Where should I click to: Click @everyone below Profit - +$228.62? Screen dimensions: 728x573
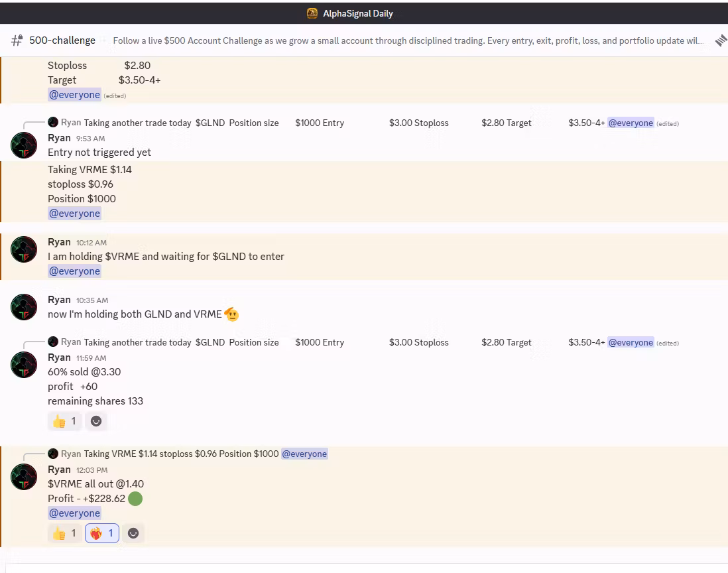[75, 513]
